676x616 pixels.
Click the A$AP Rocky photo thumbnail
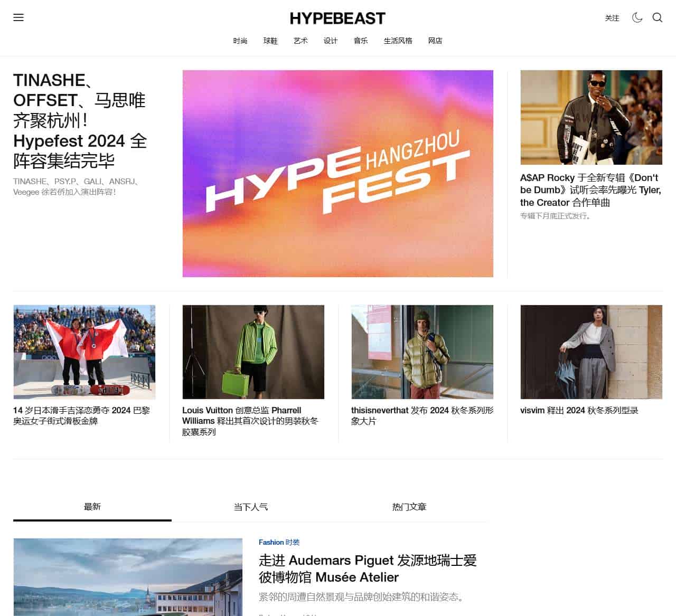[x=591, y=117]
